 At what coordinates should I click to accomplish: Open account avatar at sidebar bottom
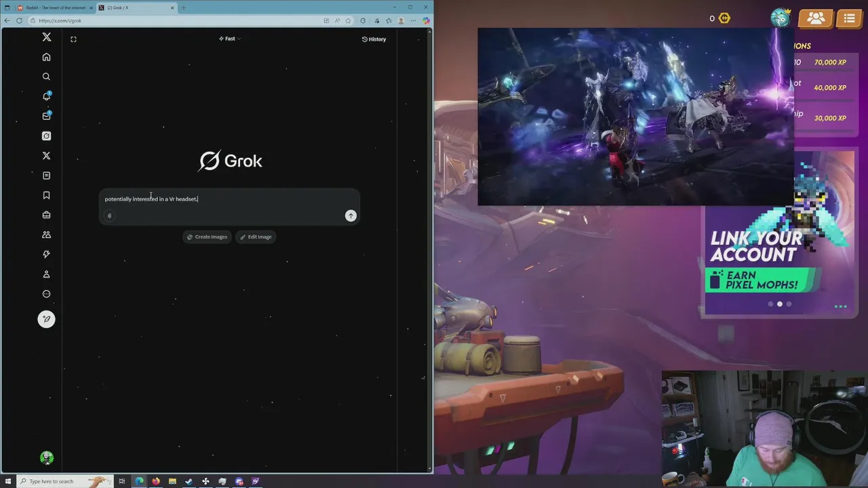tap(47, 458)
